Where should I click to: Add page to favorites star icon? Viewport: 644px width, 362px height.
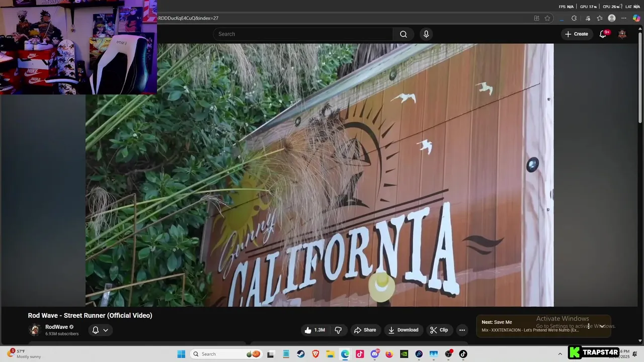click(x=547, y=18)
